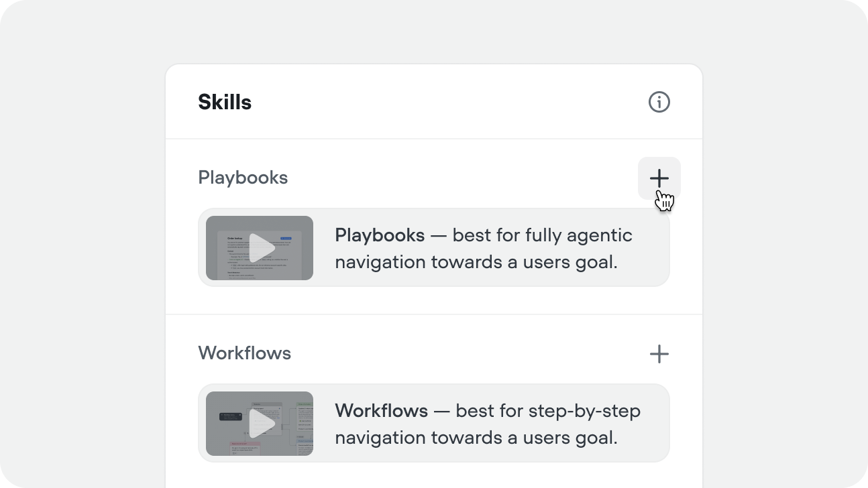Start playback of the Playbooks explainer
This screenshot has width=868, height=488.
(x=264, y=247)
